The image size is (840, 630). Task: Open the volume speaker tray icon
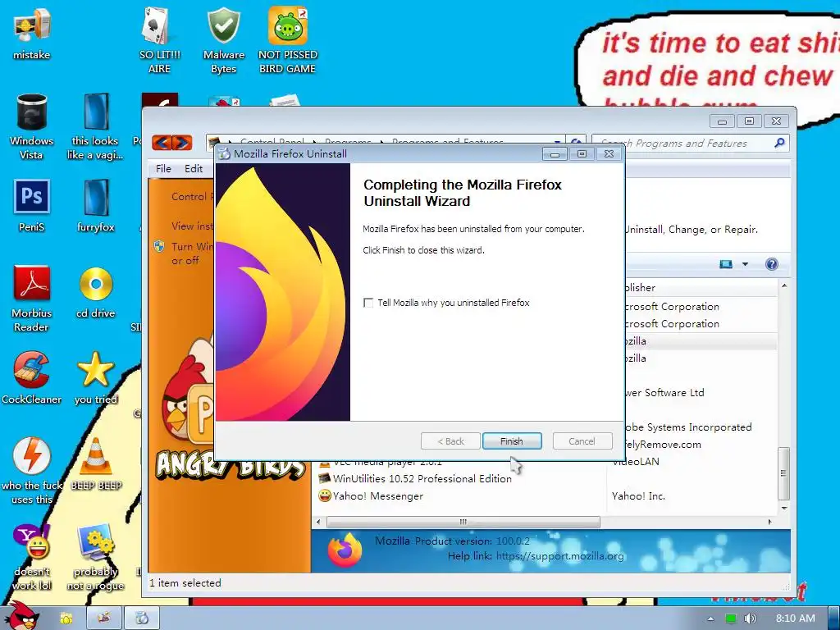coord(750,619)
